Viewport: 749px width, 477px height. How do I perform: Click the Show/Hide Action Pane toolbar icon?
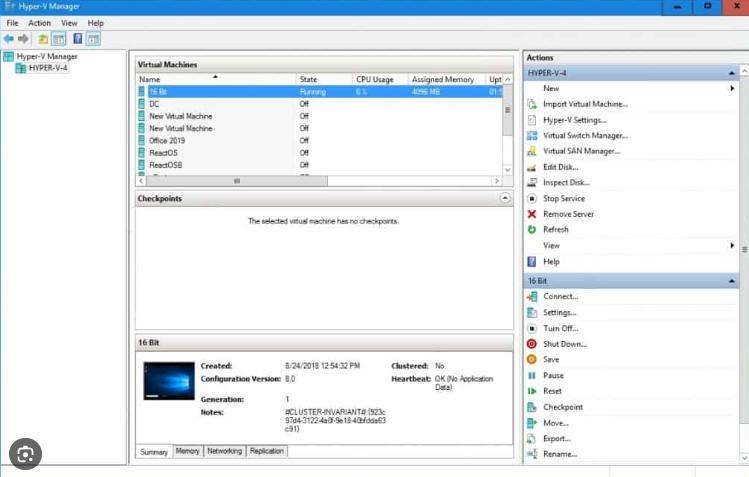pos(93,39)
